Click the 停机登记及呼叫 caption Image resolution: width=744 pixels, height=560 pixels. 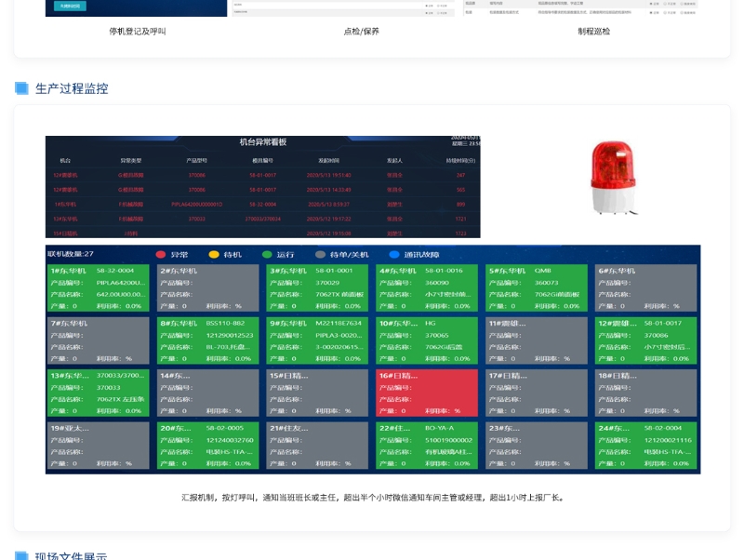pos(137,32)
